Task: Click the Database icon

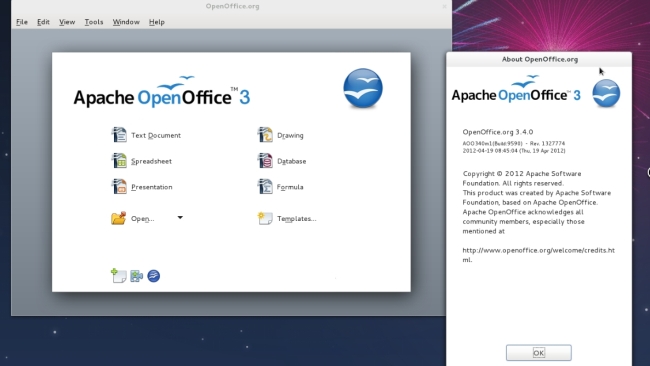Action: pos(265,160)
